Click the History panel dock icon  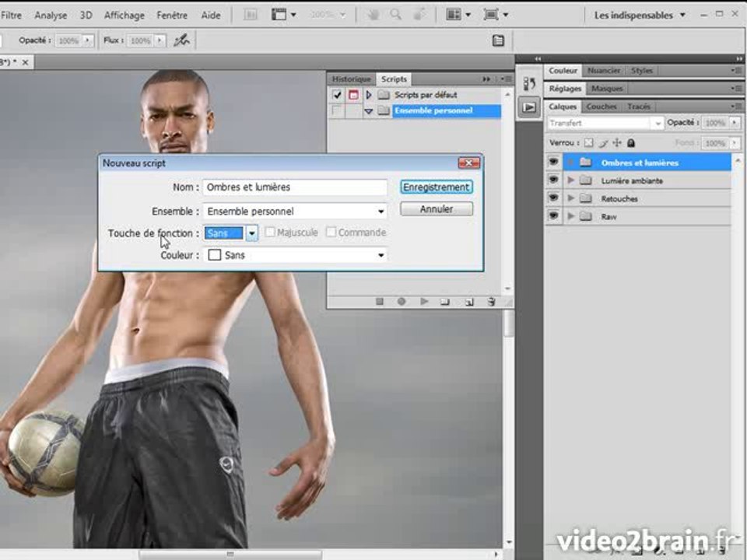click(529, 84)
